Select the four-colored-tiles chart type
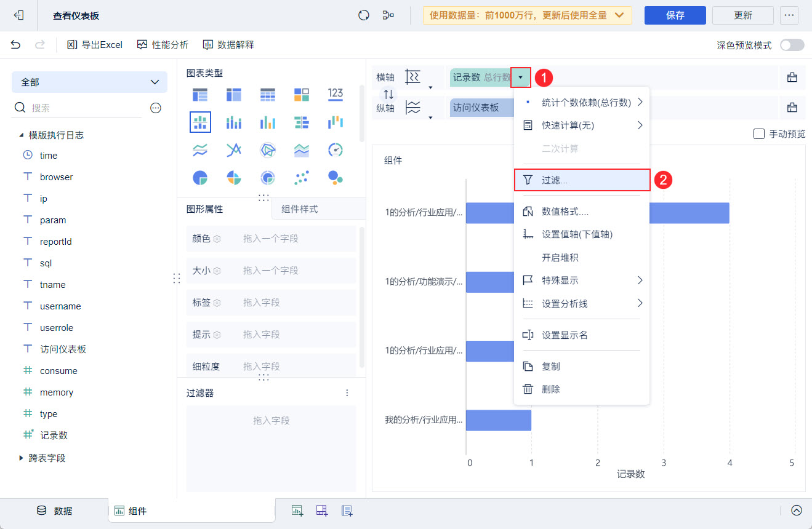 (x=302, y=94)
